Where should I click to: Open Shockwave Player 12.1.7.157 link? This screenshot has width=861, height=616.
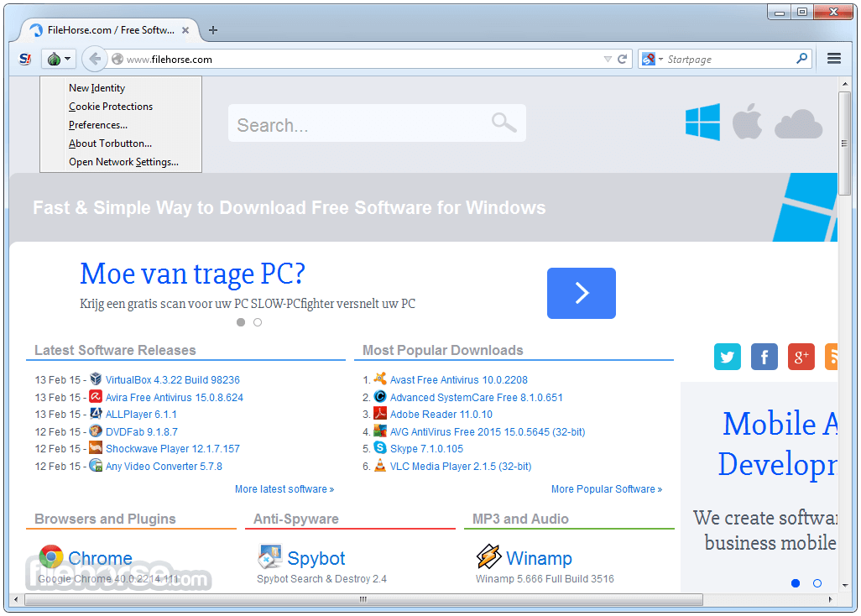tap(172, 449)
